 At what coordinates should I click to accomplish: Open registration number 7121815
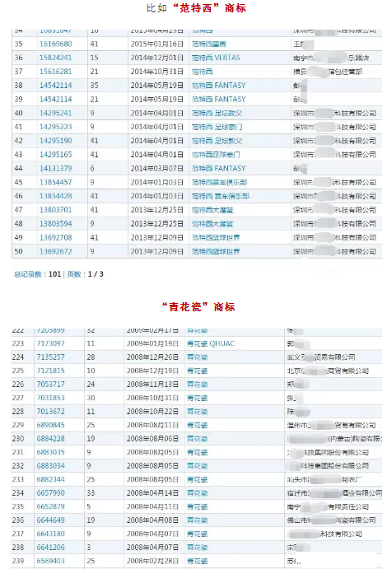point(50,371)
